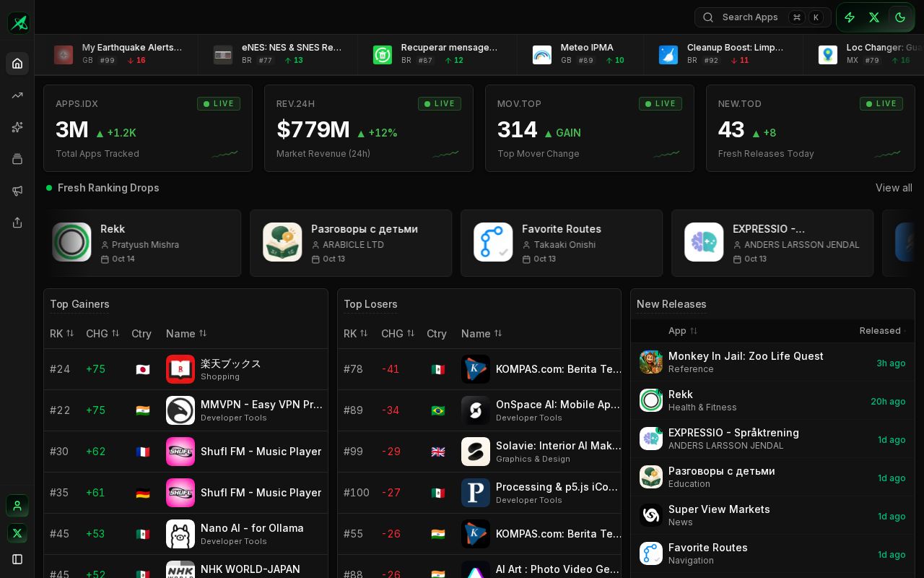Viewport: 924px width, 578px height.
Task: Click the Cleanup Boost ticker item
Action: 723,54
